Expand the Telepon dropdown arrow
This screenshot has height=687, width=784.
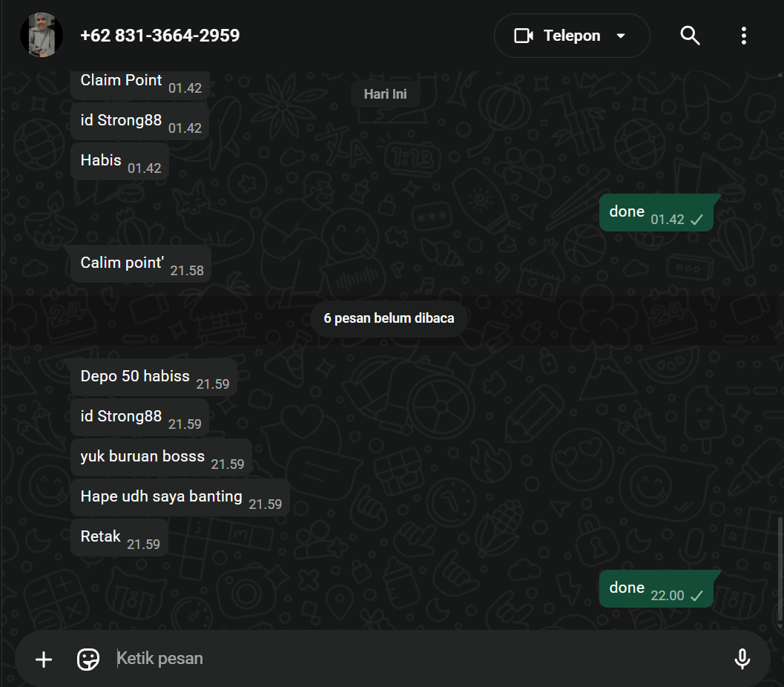(621, 36)
